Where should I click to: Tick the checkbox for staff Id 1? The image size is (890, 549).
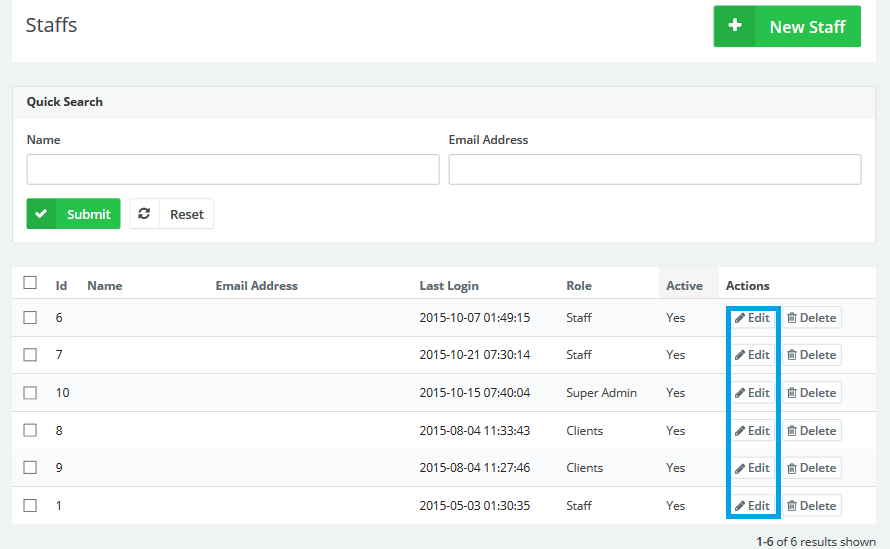pos(30,506)
